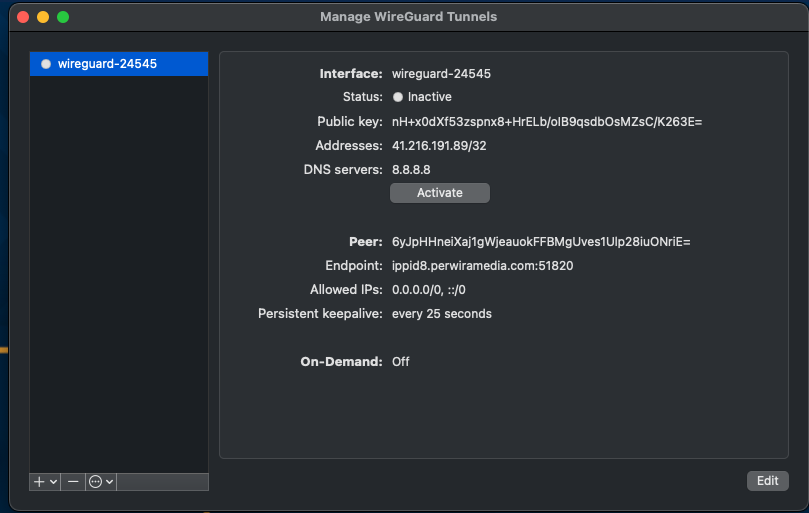
Task: Click the circled ellipsis more-actions icon
Action: pos(96,482)
